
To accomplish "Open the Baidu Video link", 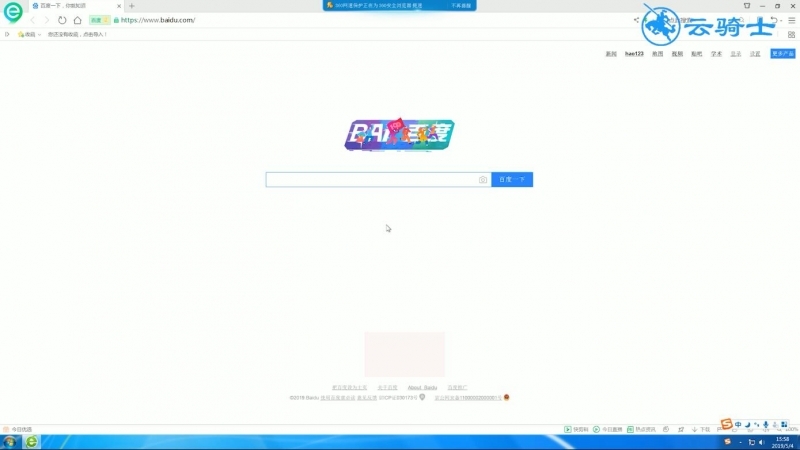I will pyautogui.click(x=677, y=54).
